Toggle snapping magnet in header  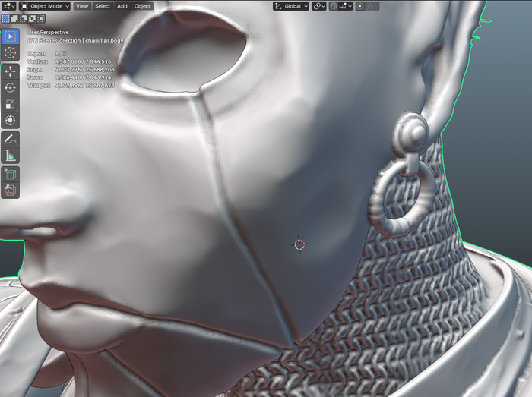[334, 6]
